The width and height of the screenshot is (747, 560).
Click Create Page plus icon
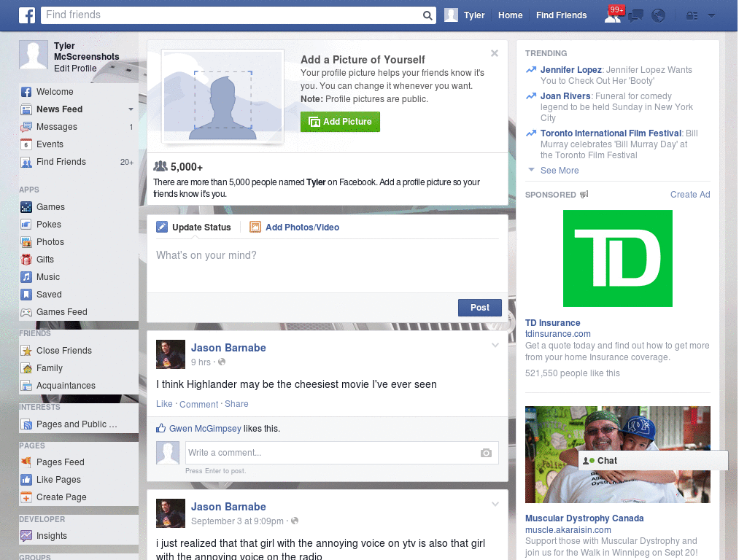tap(26, 497)
